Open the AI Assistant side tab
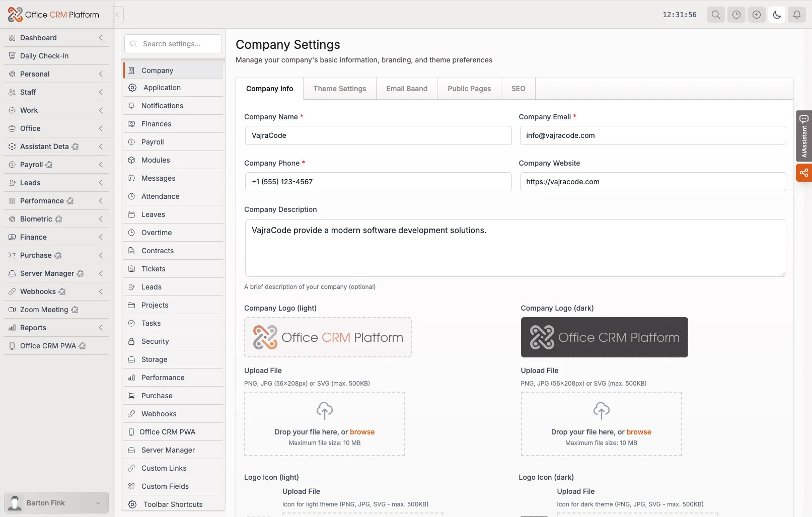The image size is (812, 517). (804, 136)
